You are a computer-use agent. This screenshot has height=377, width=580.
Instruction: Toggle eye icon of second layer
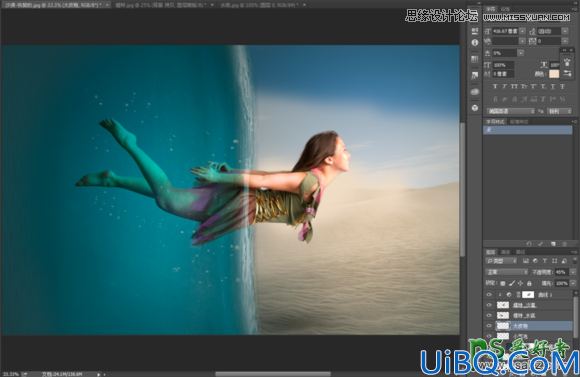[x=489, y=305]
